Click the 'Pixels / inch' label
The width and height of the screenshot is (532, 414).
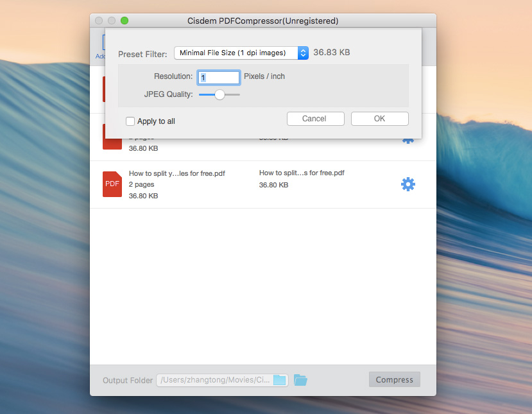coord(264,76)
